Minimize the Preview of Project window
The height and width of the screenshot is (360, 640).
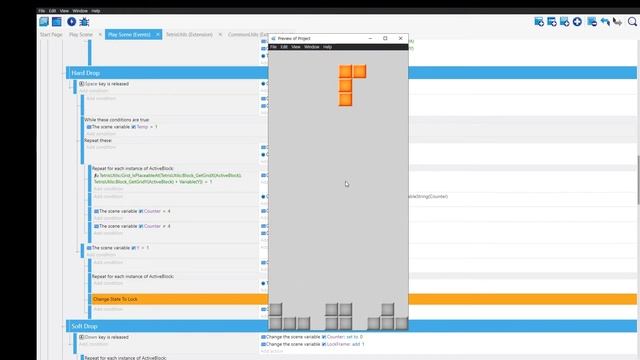pos(370,38)
